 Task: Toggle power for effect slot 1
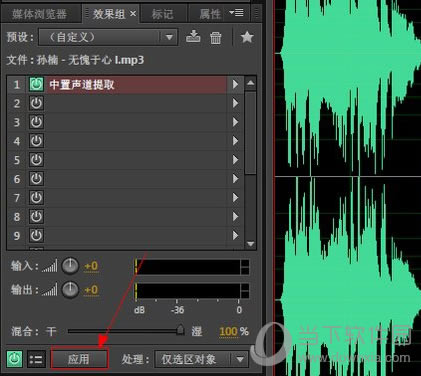pyautogui.click(x=36, y=84)
